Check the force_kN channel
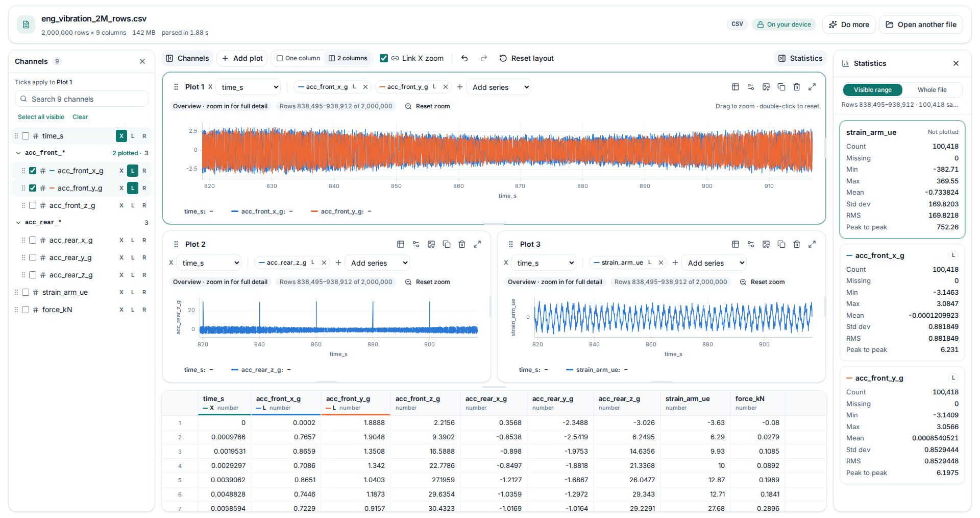 coord(26,310)
